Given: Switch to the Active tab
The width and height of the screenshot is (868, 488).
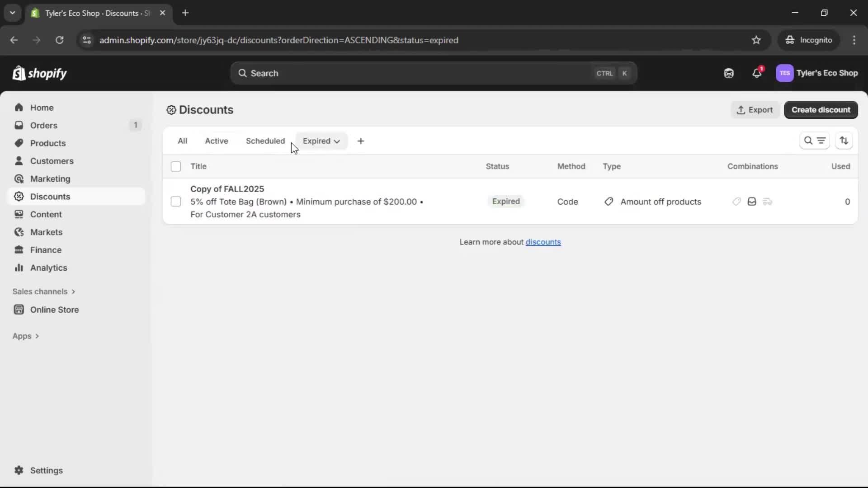Looking at the screenshot, I should 217,141.
